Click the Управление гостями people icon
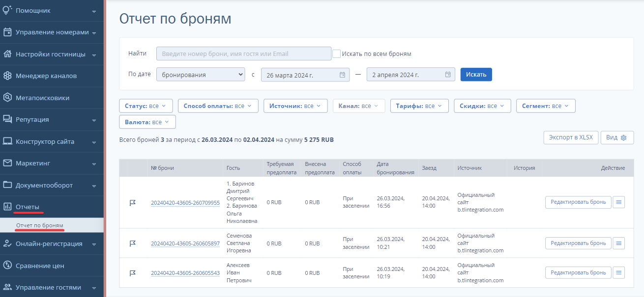This screenshot has width=644, height=297. pyautogui.click(x=7, y=287)
